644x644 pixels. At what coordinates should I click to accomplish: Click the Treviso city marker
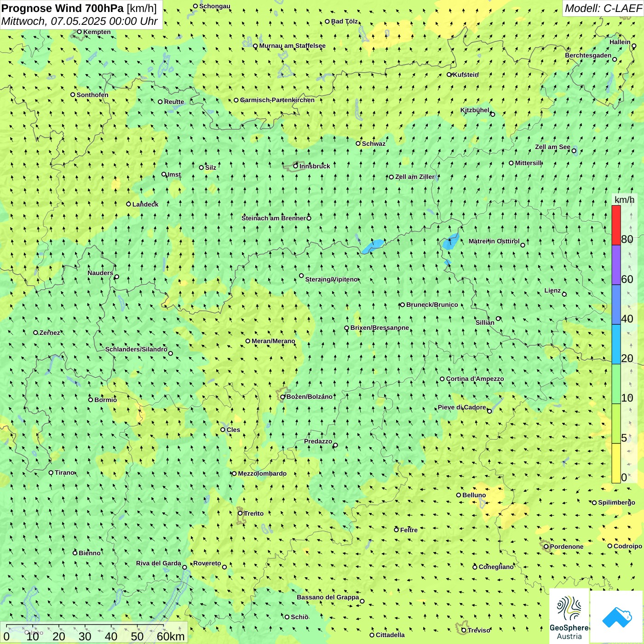[x=464, y=630]
